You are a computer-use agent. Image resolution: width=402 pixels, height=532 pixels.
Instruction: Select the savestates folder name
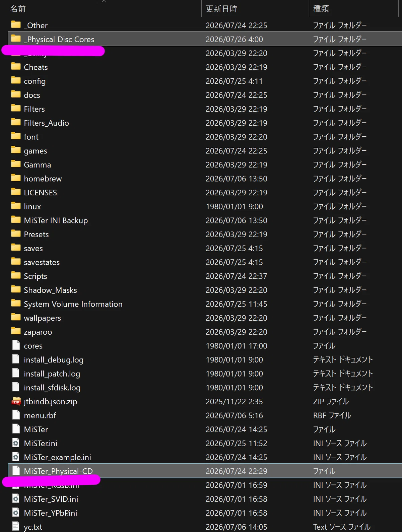click(x=42, y=262)
